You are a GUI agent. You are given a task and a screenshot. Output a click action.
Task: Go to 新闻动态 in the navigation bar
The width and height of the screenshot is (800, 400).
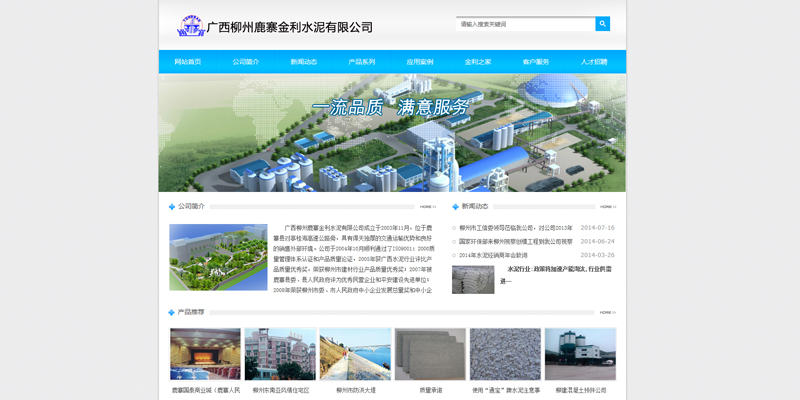pos(304,62)
